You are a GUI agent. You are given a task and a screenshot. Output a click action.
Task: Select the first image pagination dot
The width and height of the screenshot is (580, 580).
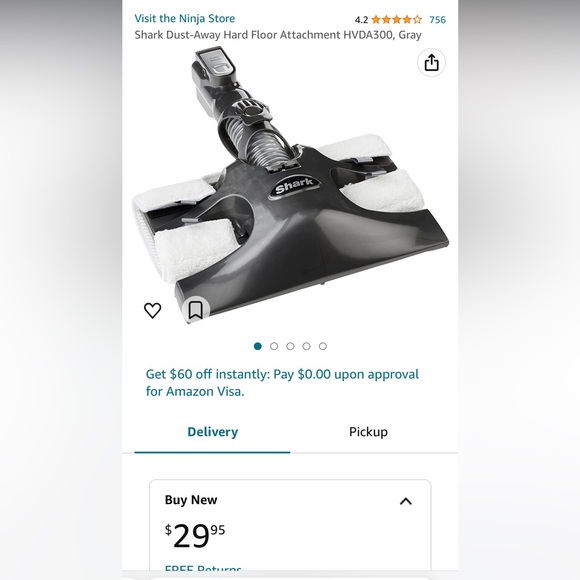point(258,346)
